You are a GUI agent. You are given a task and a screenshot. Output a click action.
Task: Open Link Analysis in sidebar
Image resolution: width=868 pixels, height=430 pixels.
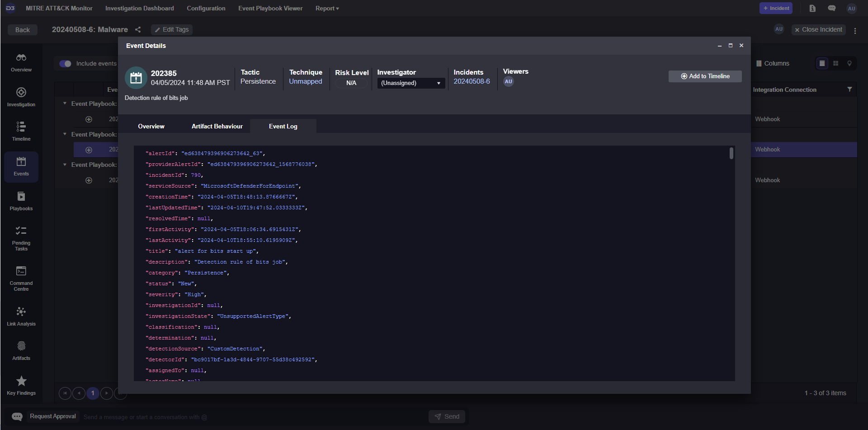(x=21, y=317)
